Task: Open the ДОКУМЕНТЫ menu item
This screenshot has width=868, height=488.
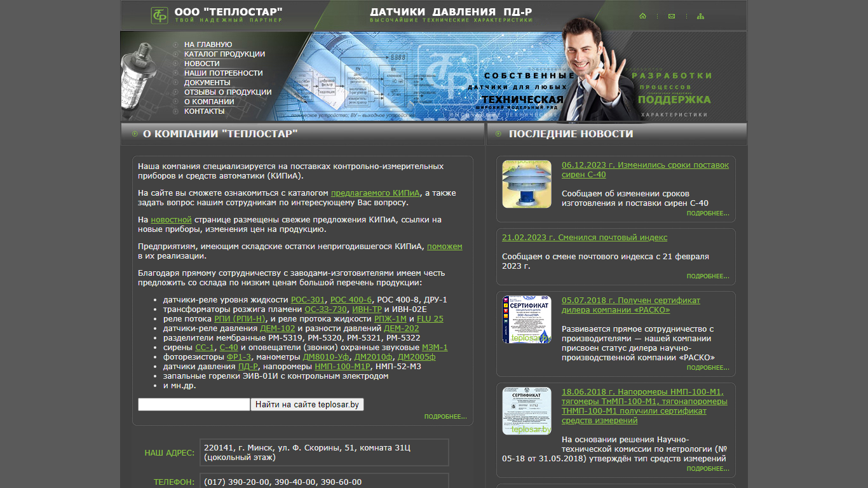Action: coord(207,83)
